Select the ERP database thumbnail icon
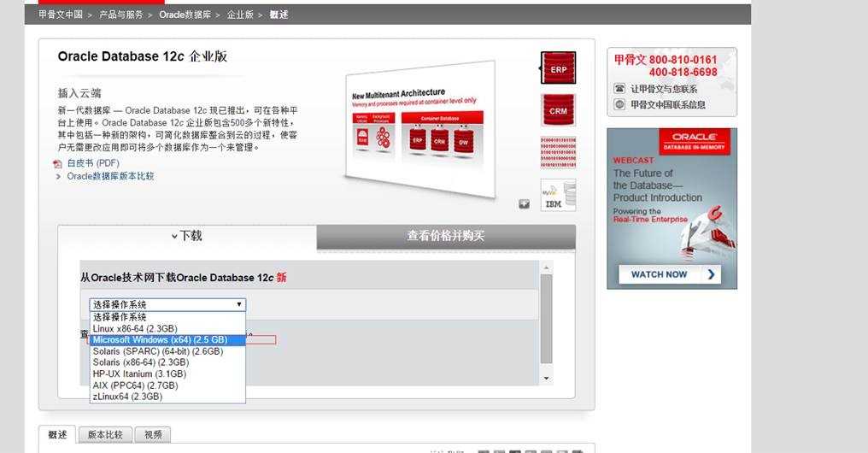The height and width of the screenshot is (453, 868). tap(559, 68)
